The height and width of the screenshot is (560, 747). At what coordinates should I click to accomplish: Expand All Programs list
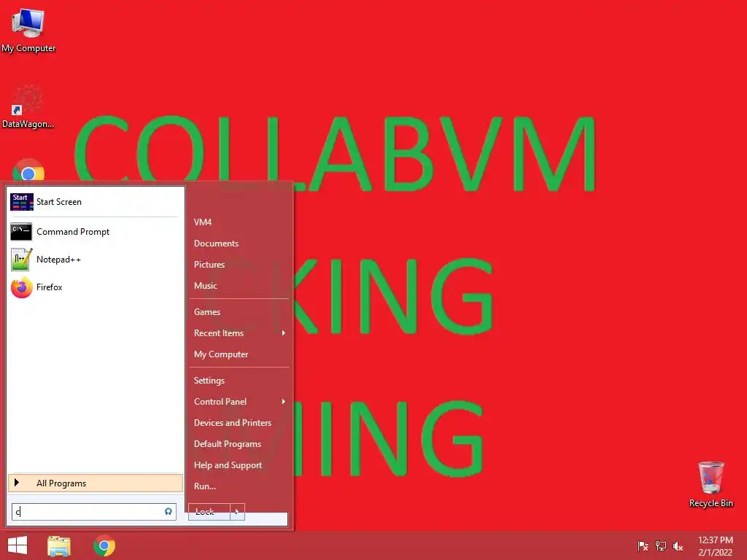[x=96, y=483]
